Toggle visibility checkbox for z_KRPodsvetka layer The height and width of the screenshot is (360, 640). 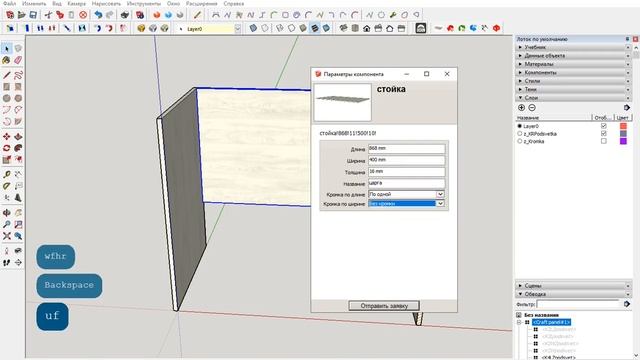pos(604,133)
